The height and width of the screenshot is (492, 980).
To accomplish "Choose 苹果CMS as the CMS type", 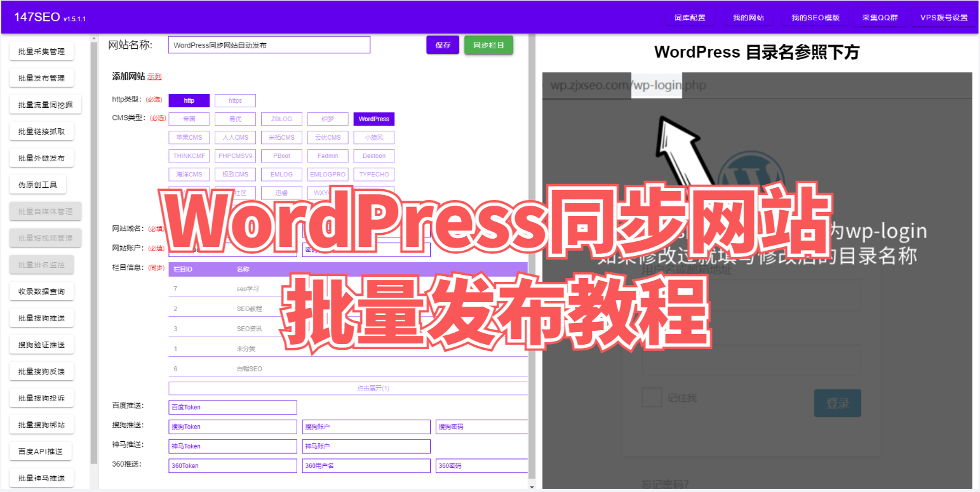I will click(189, 137).
